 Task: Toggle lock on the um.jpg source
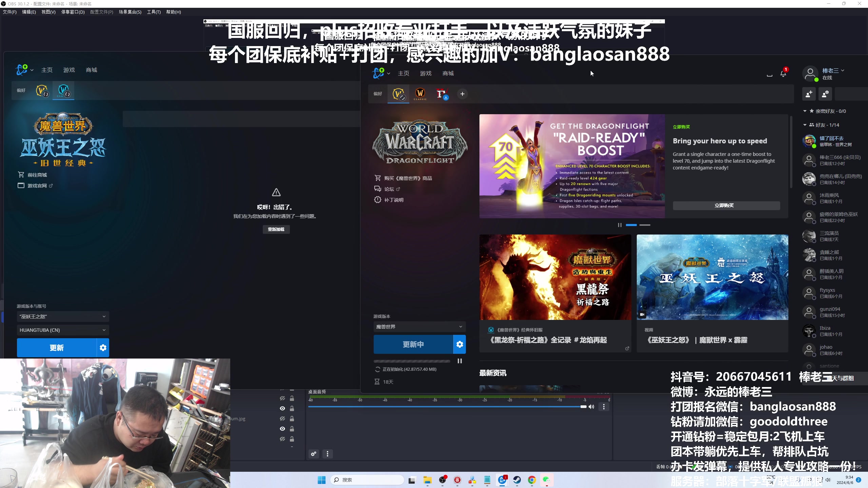292,419
